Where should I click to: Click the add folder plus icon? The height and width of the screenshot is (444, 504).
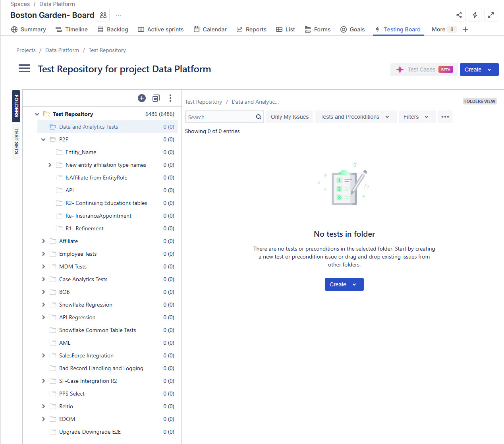tap(142, 98)
